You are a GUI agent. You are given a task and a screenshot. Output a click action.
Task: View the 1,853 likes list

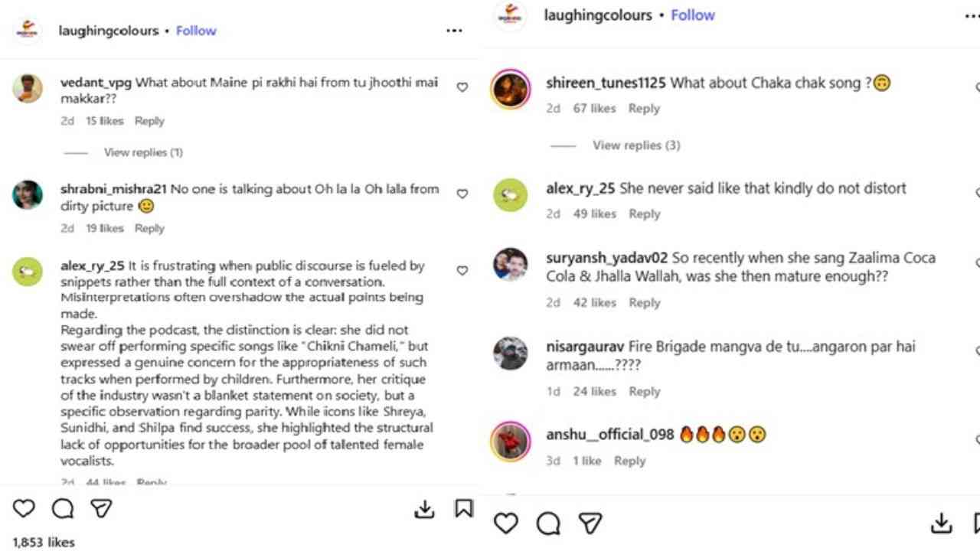tap(44, 542)
